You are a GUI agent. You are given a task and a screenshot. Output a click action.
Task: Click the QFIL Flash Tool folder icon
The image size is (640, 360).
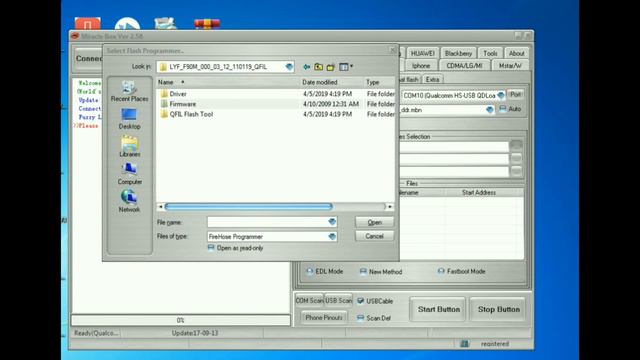(164, 114)
